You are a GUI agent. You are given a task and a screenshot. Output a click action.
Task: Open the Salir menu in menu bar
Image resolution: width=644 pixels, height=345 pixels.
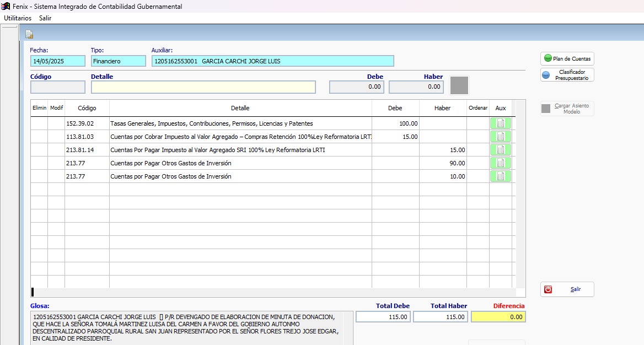45,18
